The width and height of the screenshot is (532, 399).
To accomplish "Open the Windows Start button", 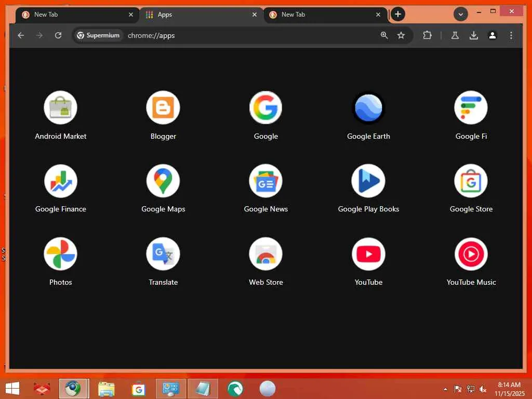I will (12, 389).
